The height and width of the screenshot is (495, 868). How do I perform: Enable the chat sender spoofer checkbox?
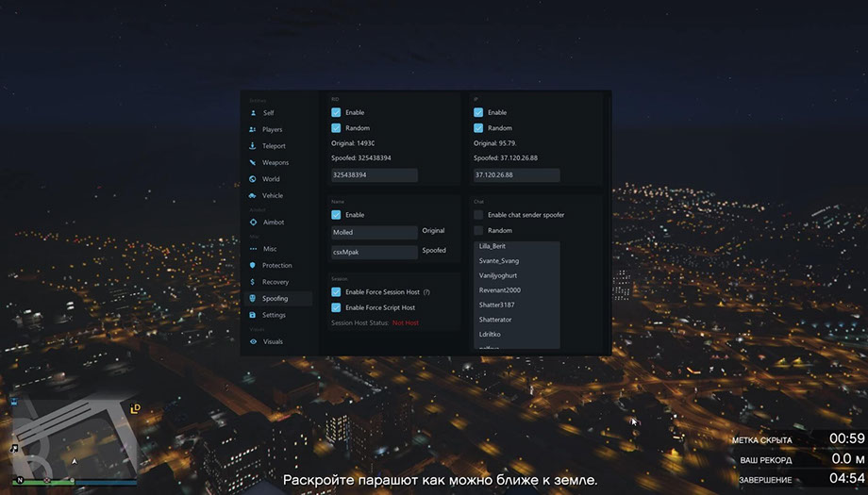point(478,215)
